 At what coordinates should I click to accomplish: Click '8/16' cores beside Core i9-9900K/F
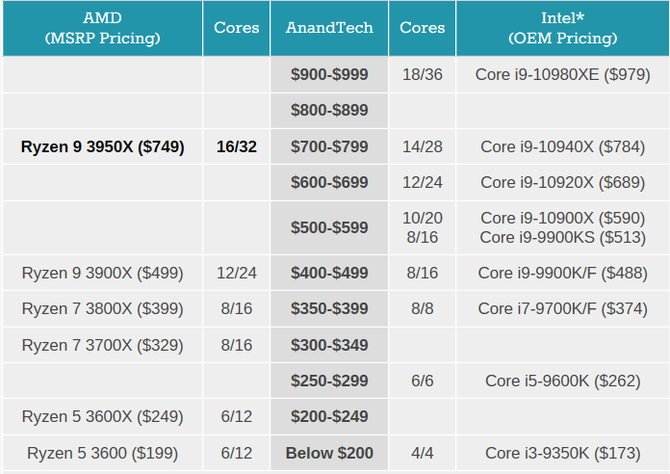[422, 273]
